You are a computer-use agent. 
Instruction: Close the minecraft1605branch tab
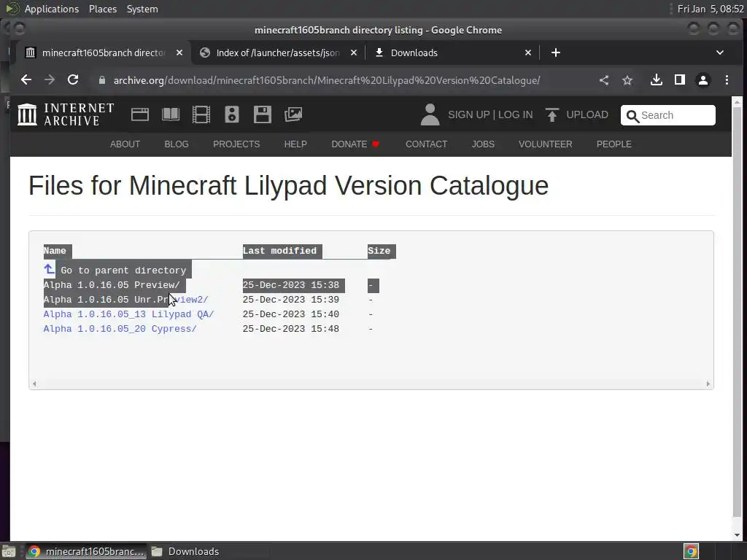[x=179, y=52]
